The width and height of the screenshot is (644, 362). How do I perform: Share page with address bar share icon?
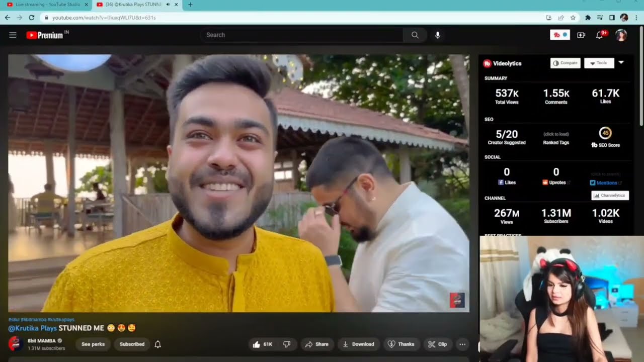tap(560, 18)
